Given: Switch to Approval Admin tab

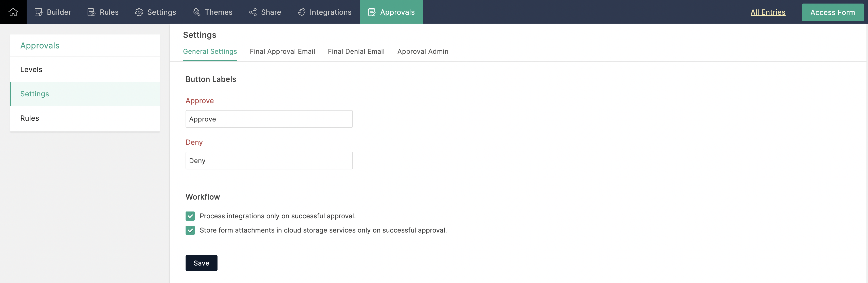Looking at the screenshot, I should point(422,51).
